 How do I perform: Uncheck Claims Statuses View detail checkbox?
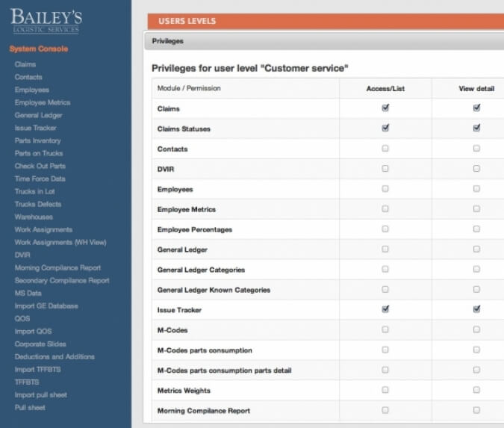pos(476,128)
